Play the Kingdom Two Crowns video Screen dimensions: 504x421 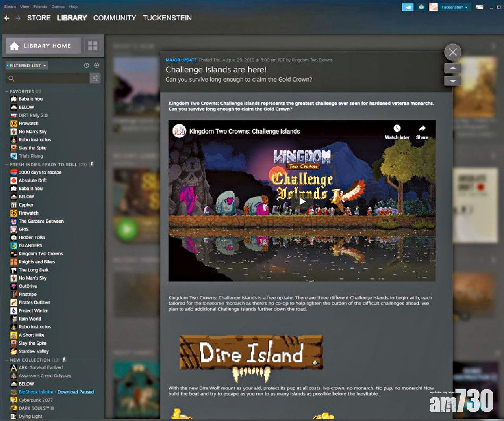click(x=302, y=201)
